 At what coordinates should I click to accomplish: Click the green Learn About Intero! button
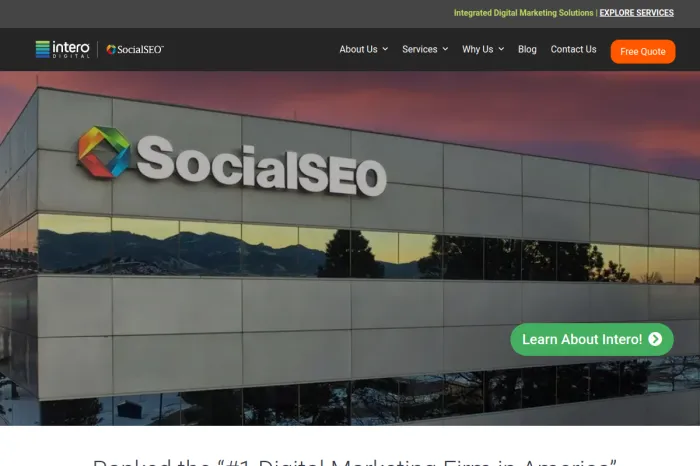[x=592, y=339]
